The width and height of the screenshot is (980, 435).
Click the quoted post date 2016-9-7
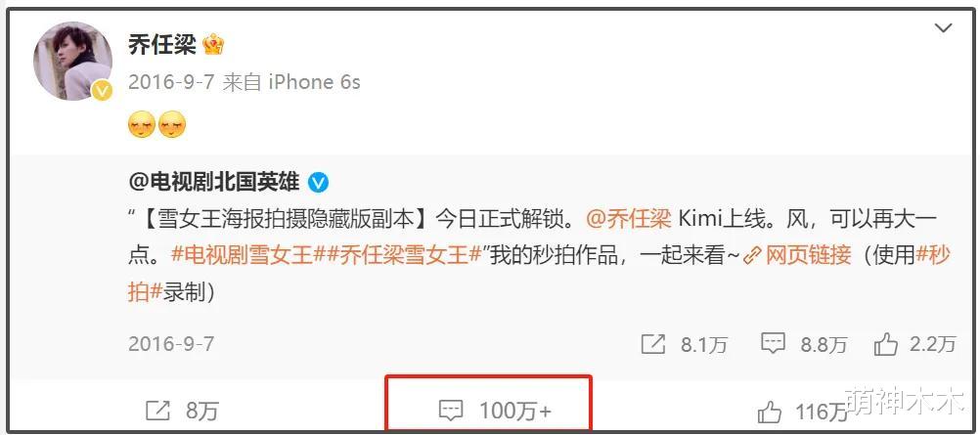pyautogui.click(x=171, y=344)
